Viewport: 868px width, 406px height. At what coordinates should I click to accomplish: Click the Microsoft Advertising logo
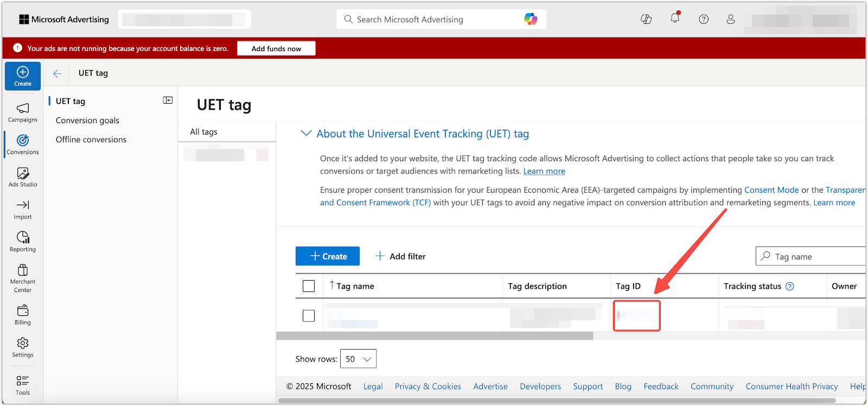click(x=64, y=20)
